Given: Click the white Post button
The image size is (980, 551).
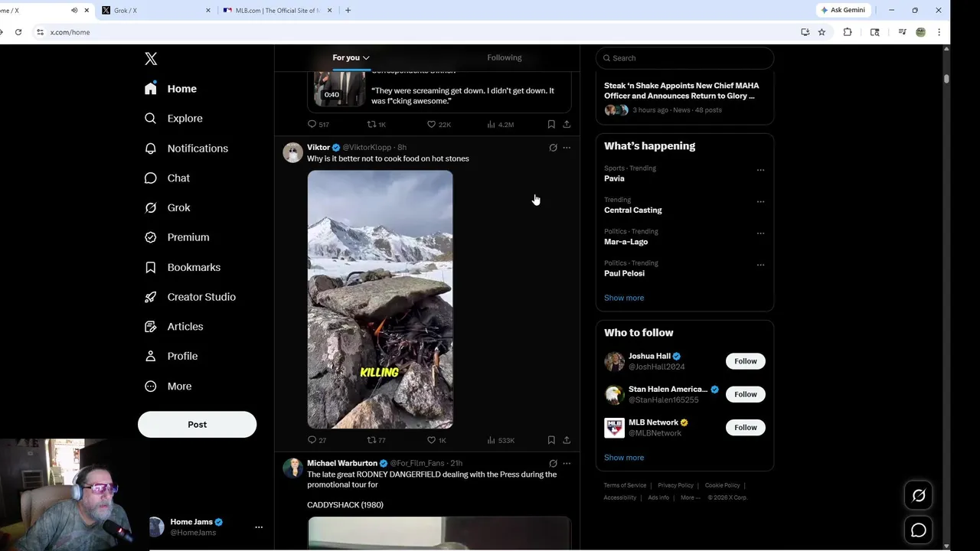Looking at the screenshot, I should tap(197, 425).
